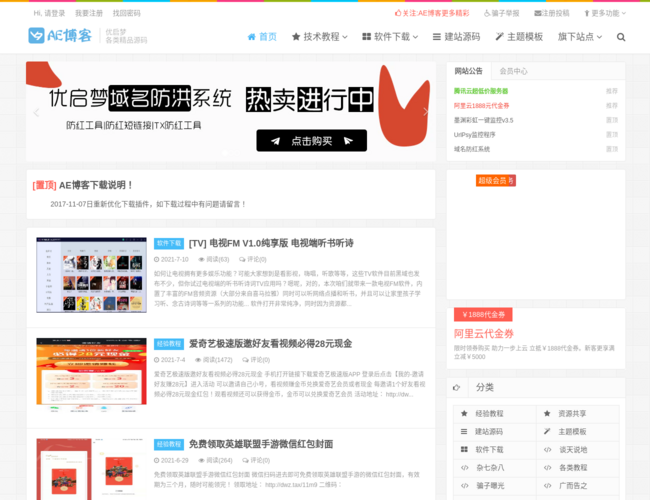The width and height of the screenshot is (650, 500).
Task: Click the envelope icon beside 注册投稿
Action: point(538,13)
